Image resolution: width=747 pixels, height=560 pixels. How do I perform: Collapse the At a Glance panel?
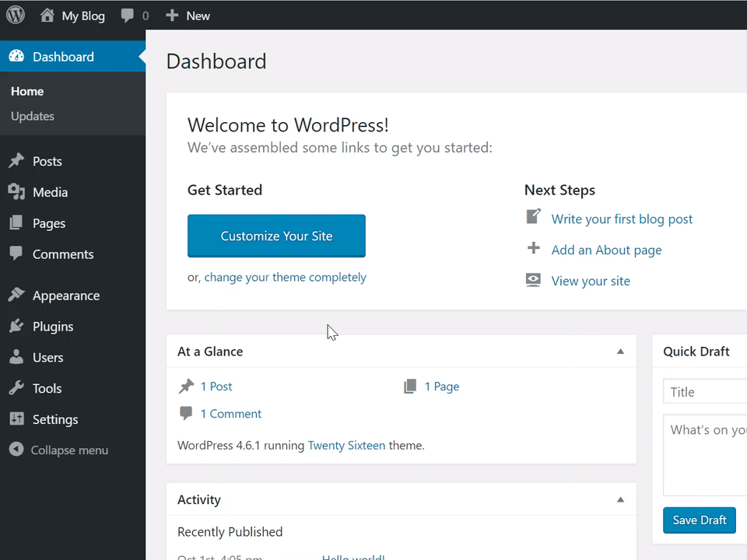point(620,352)
